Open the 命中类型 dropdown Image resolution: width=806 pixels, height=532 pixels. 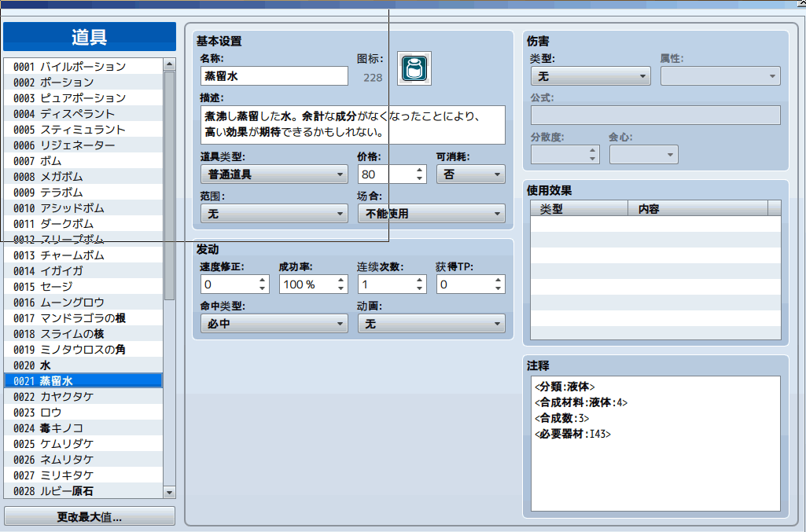click(x=274, y=324)
